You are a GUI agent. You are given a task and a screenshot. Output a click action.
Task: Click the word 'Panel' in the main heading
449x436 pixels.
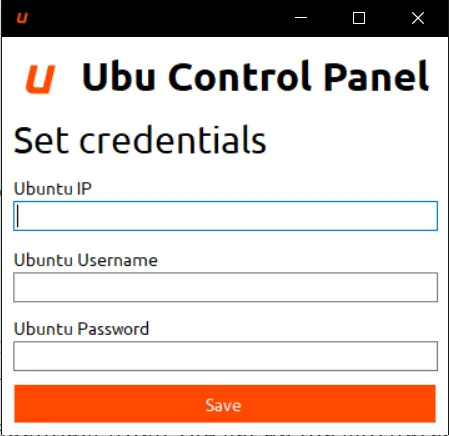[376, 77]
